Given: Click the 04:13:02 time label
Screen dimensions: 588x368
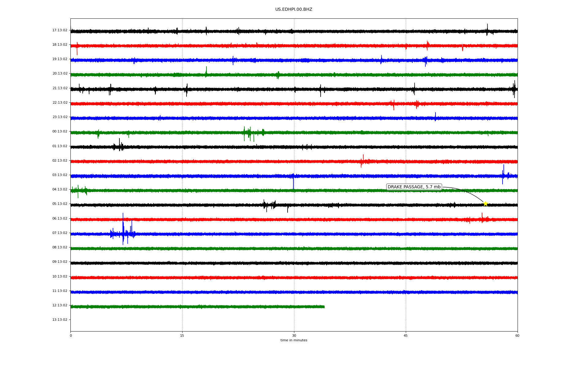Looking at the screenshot, I should click(x=60, y=190).
